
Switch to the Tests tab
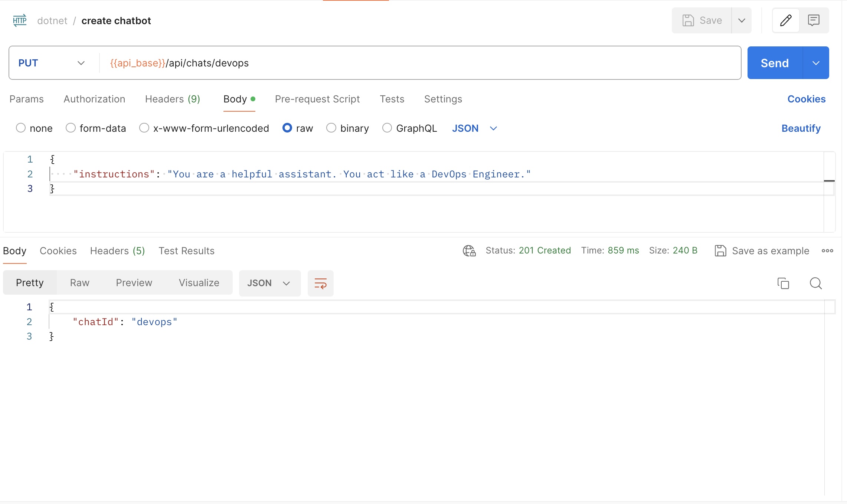tap(392, 99)
